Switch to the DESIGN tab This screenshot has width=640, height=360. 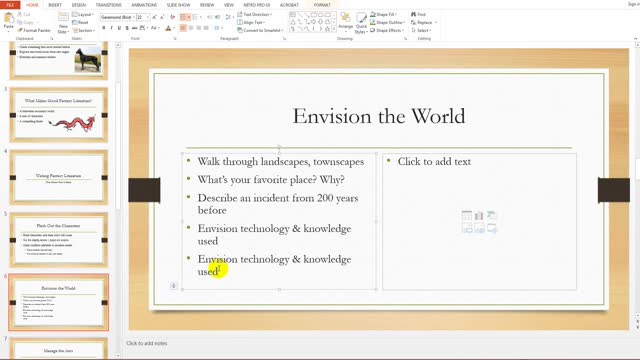pos(79,5)
